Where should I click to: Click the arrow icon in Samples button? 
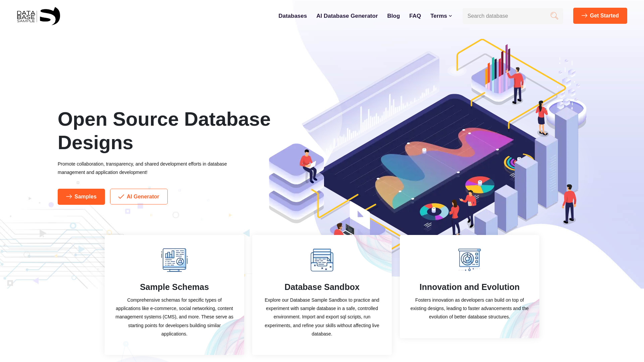coord(69,197)
